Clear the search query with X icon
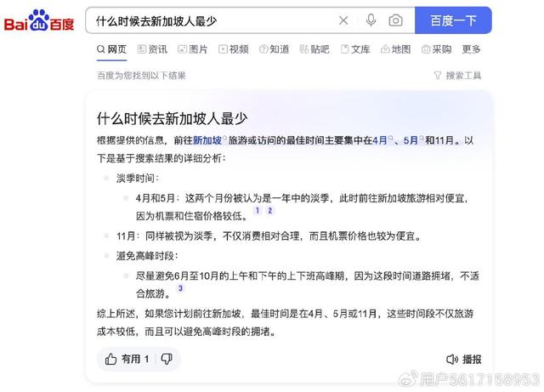 pyautogui.click(x=343, y=20)
